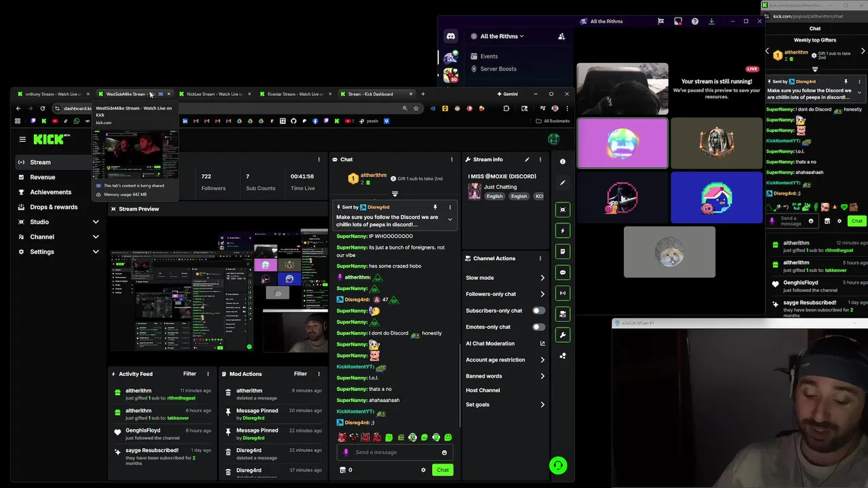Open AI Chat Moderation external link icon
868x488 pixels.
pos(542,344)
